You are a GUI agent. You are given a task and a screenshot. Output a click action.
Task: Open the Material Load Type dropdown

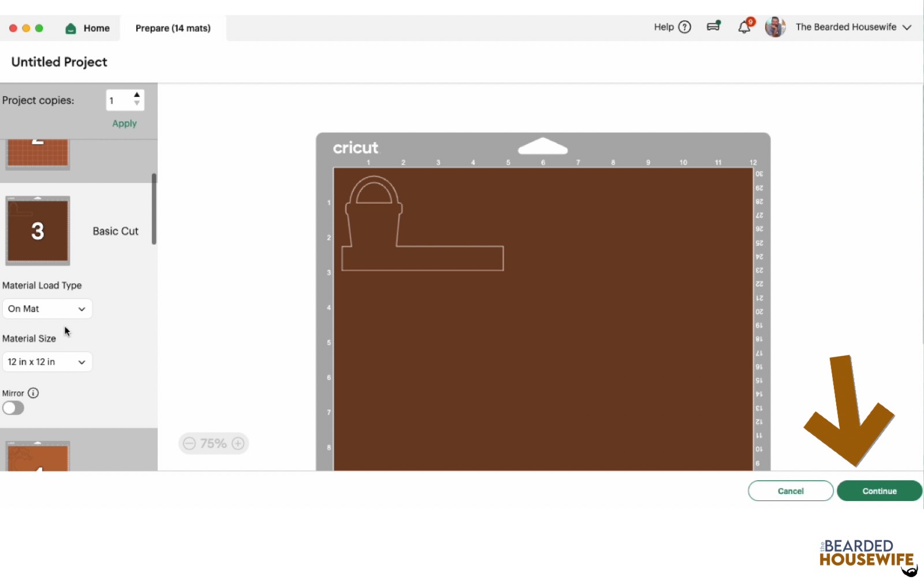point(47,309)
